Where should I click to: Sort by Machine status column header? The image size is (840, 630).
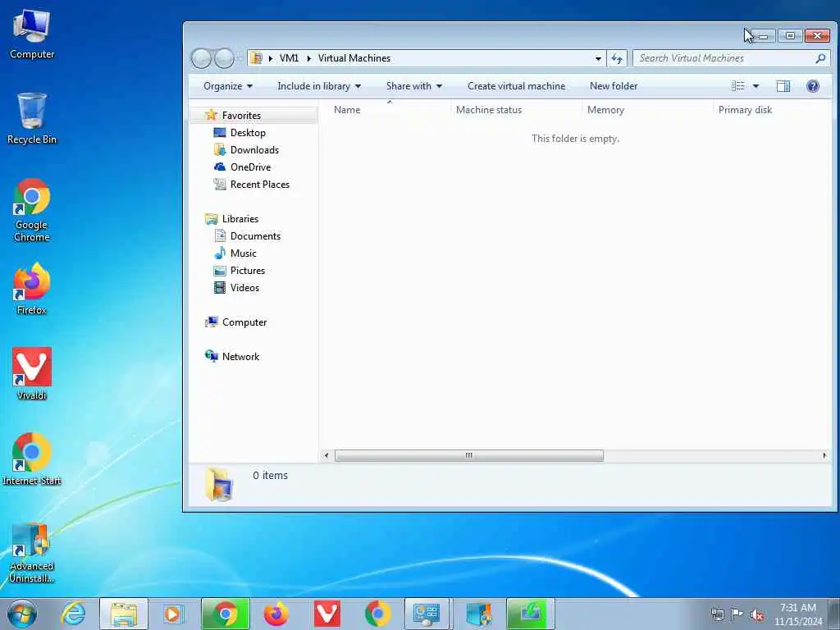pos(517,110)
